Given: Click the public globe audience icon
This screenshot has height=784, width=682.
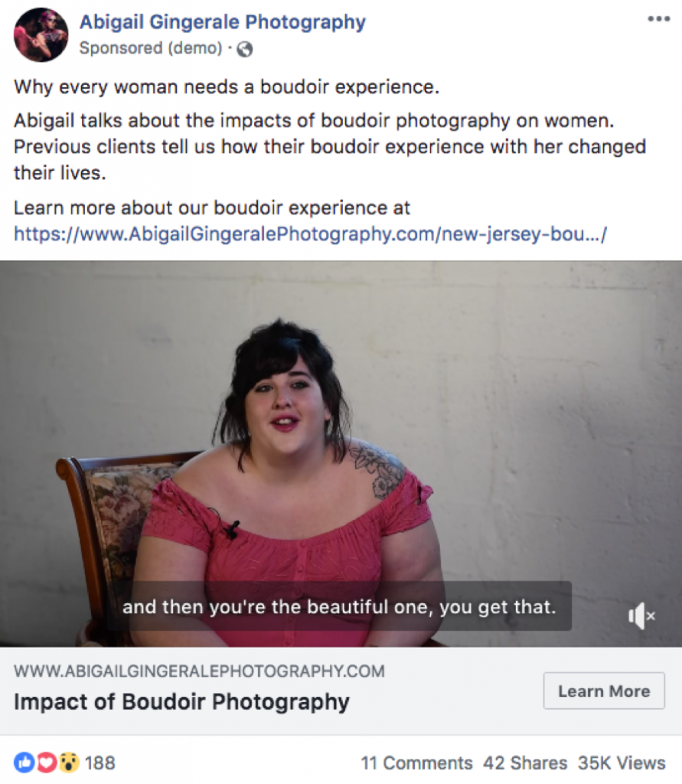Looking at the screenshot, I should coord(244,49).
